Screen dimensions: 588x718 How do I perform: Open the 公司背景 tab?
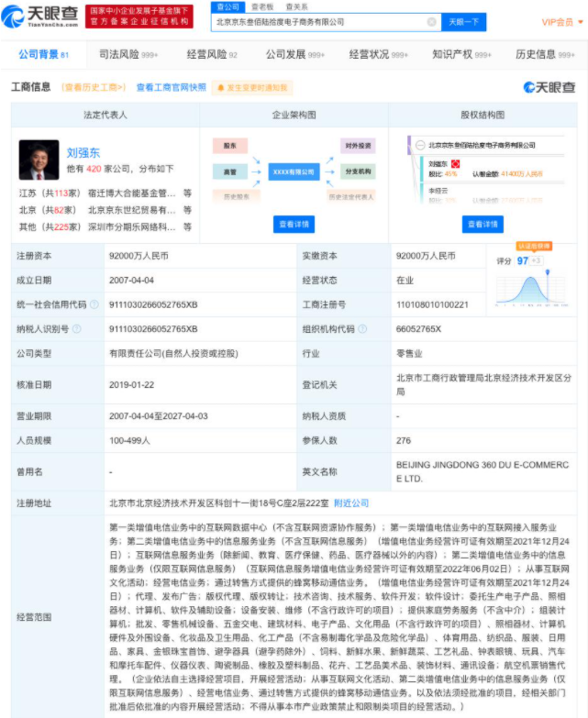(43, 54)
